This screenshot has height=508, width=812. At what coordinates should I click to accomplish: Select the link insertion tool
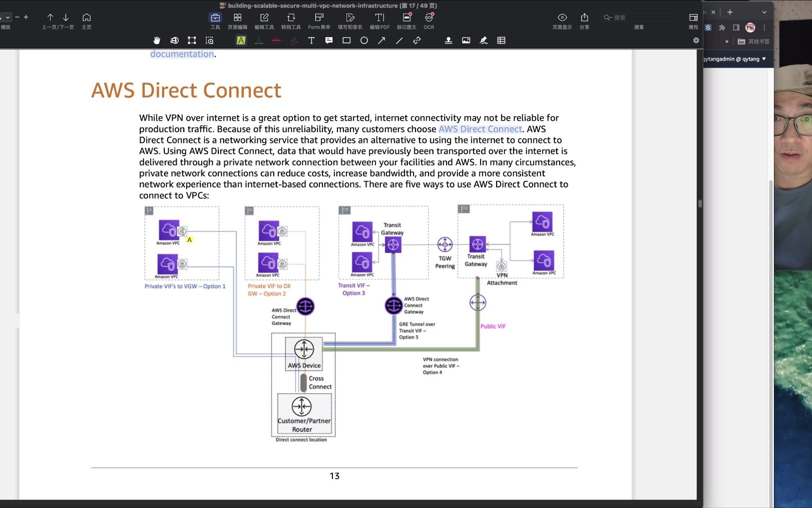coord(417,41)
